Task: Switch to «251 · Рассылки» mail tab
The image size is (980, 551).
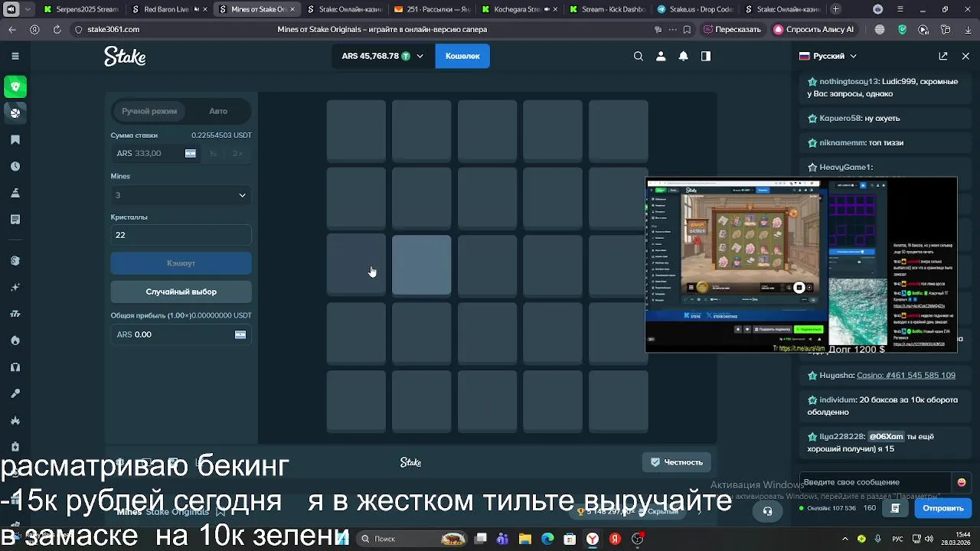Action: pos(431,9)
